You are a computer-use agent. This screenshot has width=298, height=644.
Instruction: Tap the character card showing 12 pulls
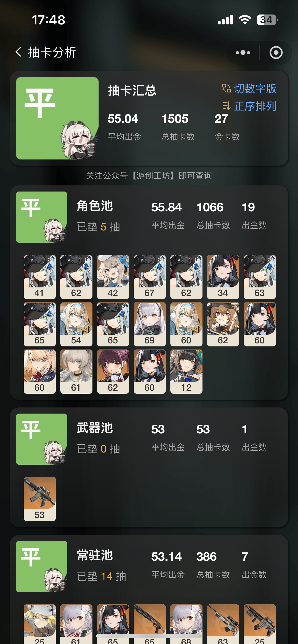click(186, 372)
